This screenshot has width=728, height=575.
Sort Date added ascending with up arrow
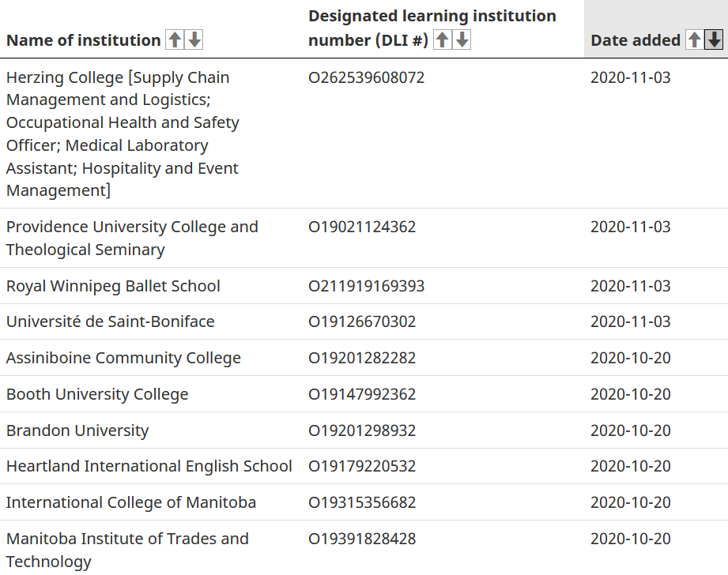[x=694, y=40]
